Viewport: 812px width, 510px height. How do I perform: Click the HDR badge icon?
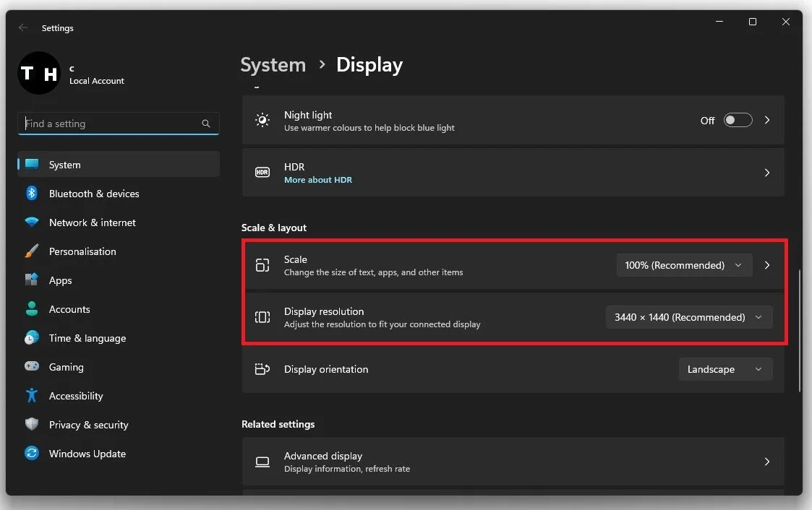coord(262,172)
